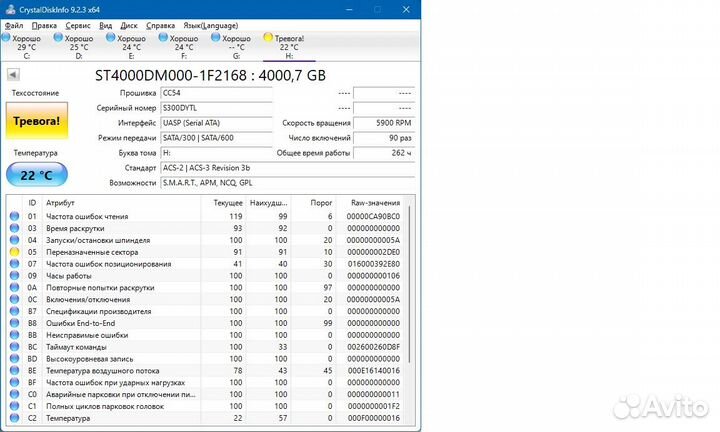
Task: Click the Raw-значения column header
Action: point(370,202)
